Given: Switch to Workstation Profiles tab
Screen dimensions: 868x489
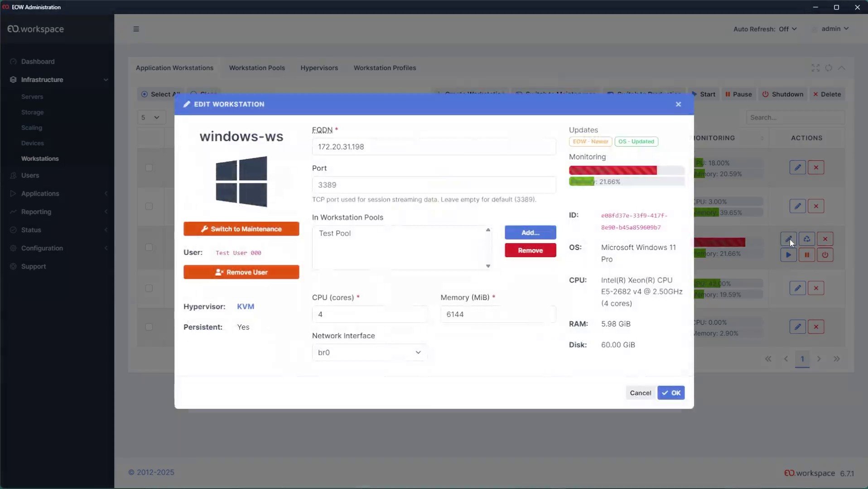Looking at the screenshot, I should point(385,68).
